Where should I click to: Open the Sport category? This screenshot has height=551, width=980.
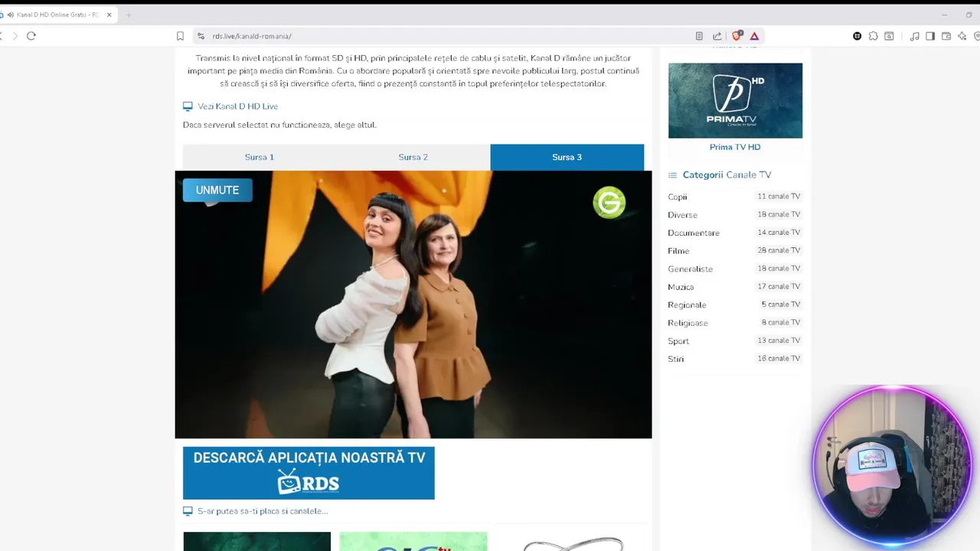point(678,341)
